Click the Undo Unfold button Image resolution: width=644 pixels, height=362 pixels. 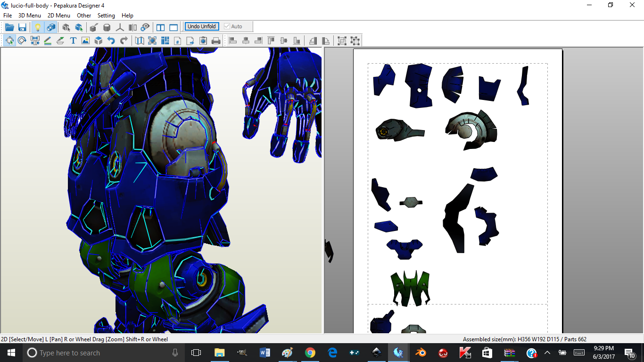pos(202,26)
